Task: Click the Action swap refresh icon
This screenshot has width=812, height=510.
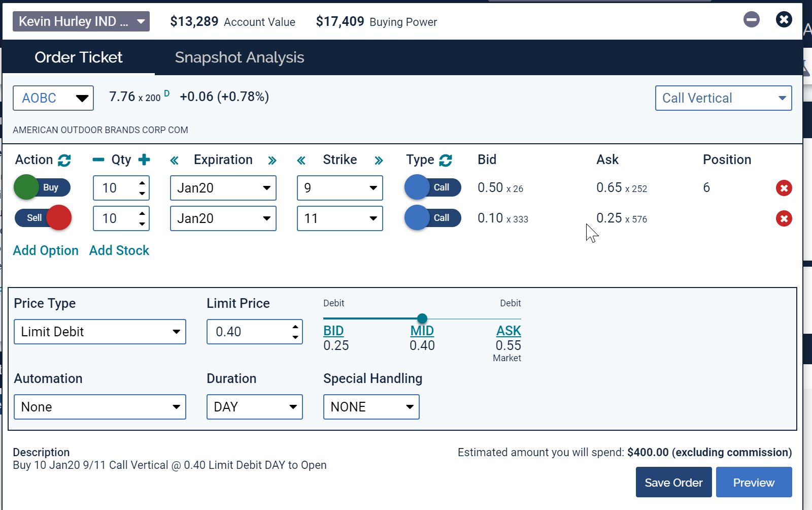Action: click(x=64, y=161)
